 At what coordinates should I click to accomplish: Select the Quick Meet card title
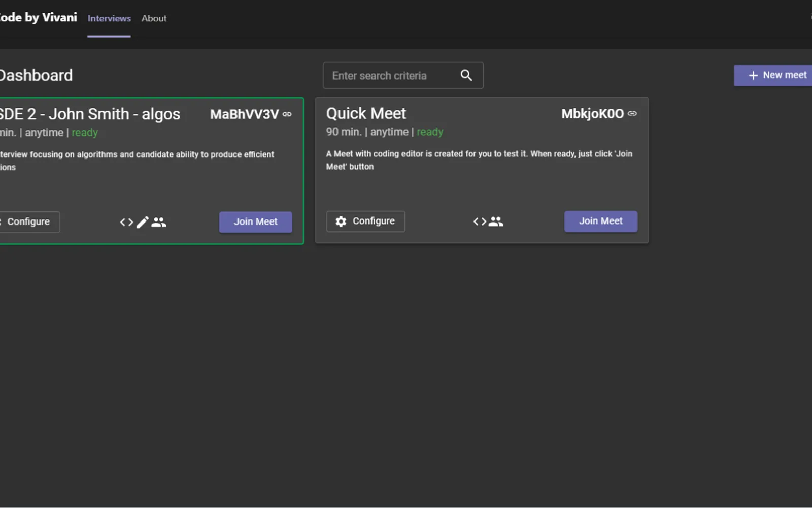click(x=366, y=113)
